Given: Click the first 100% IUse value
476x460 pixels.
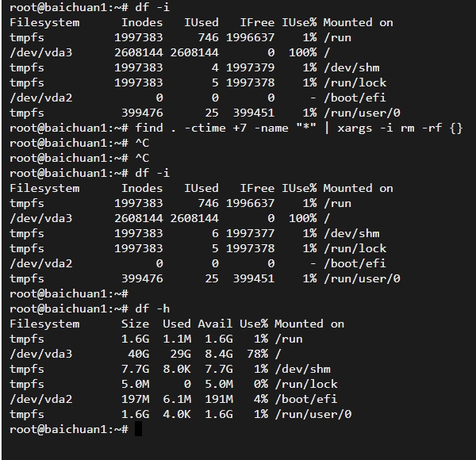Looking at the screenshot, I should point(302,52).
